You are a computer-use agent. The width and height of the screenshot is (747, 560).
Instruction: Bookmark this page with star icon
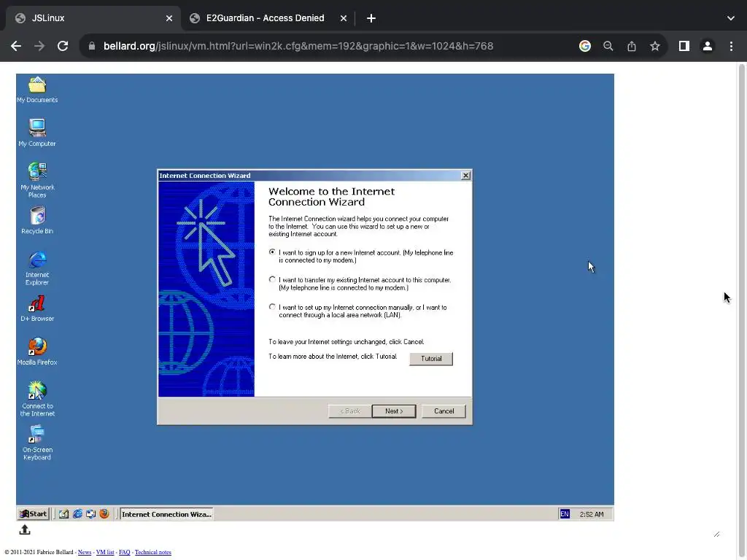point(654,46)
